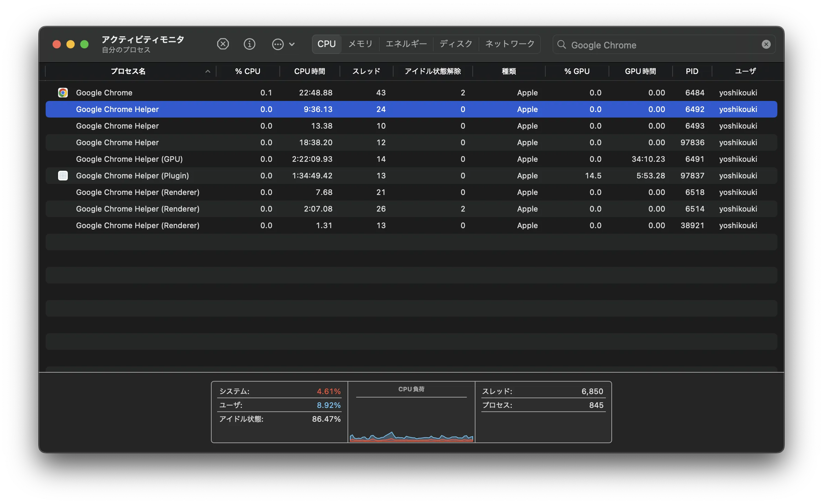This screenshot has width=823, height=504.
Task: Select Helper (Renderer) with CPU time 7.68
Action: 411,192
